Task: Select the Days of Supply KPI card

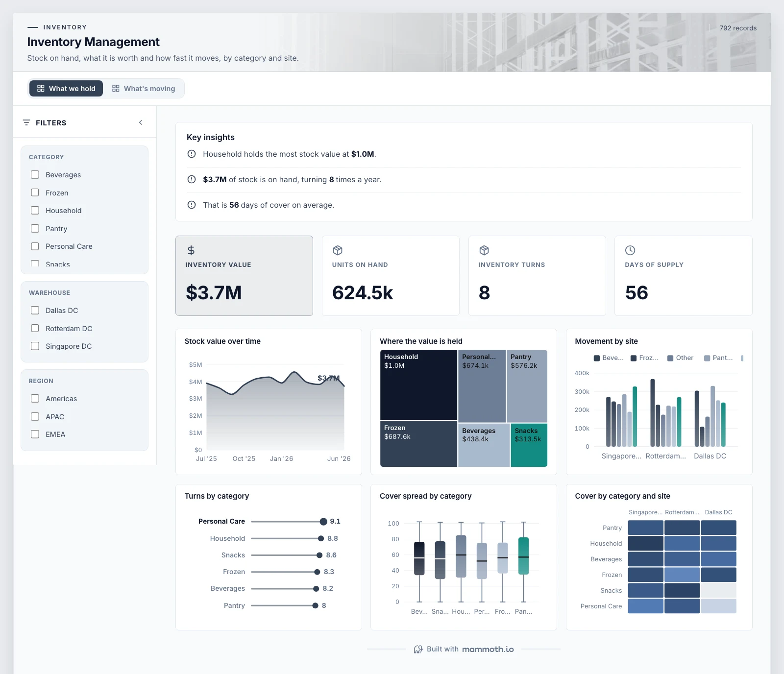Action: (684, 276)
